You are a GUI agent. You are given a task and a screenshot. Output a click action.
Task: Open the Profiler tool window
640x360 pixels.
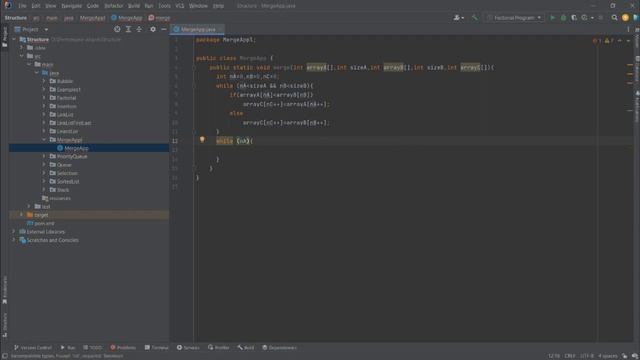click(x=218, y=348)
